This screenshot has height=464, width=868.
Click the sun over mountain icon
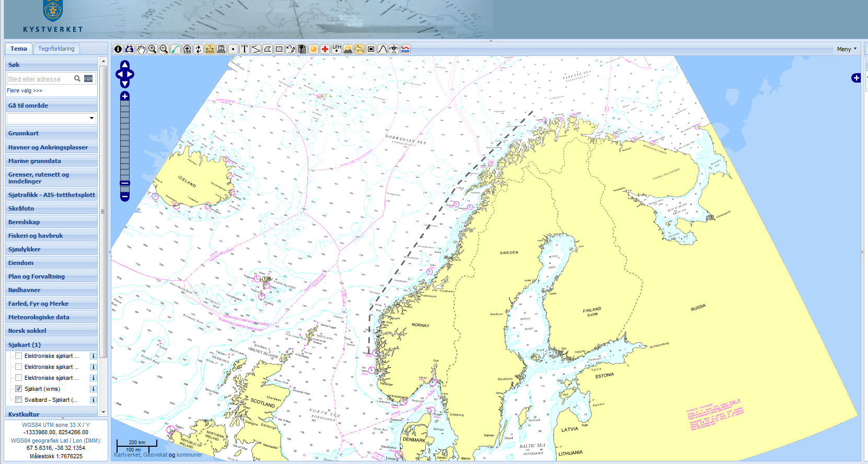pos(348,49)
